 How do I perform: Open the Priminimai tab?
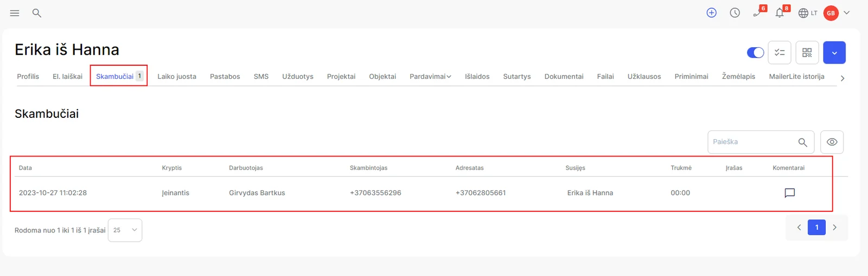pos(692,77)
